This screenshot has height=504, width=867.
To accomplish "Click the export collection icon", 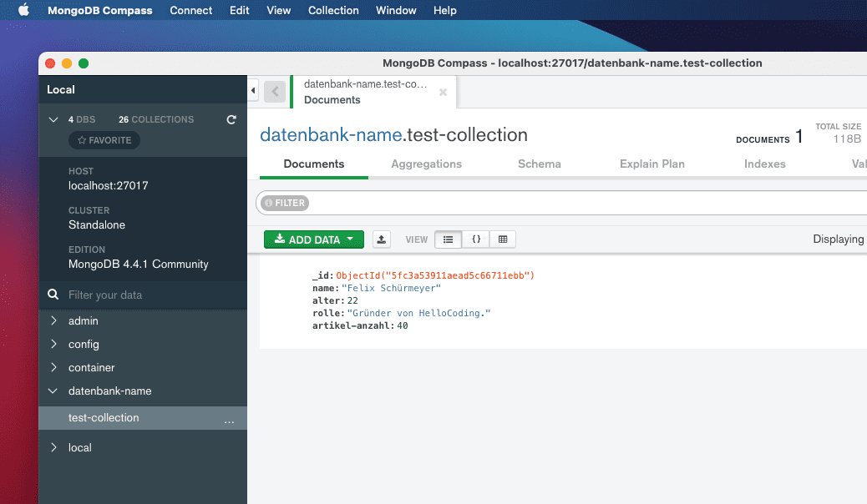I will click(381, 239).
